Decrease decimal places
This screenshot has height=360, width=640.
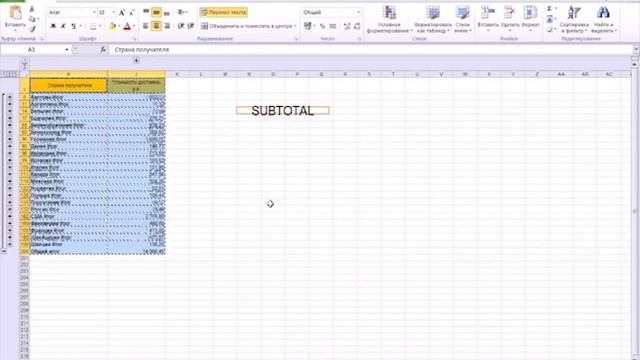click(x=357, y=26)
